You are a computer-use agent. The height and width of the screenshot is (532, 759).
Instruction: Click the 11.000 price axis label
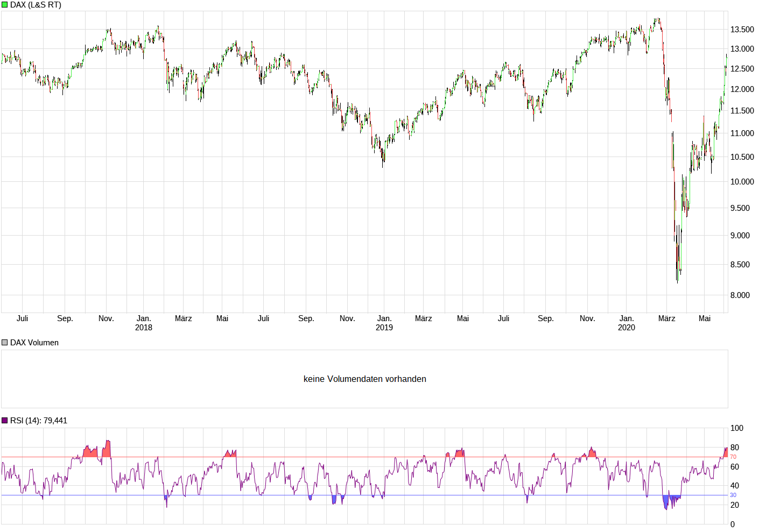coord(742,133)
